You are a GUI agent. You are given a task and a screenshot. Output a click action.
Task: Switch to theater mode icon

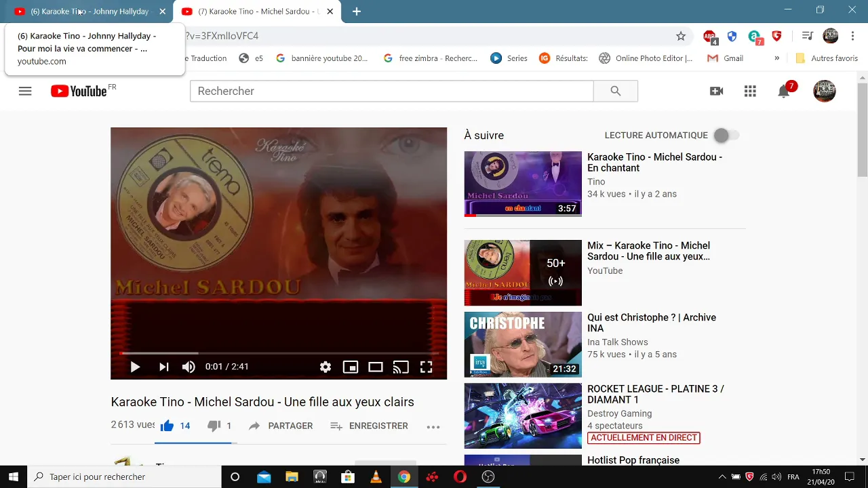(x=376, y=367)
